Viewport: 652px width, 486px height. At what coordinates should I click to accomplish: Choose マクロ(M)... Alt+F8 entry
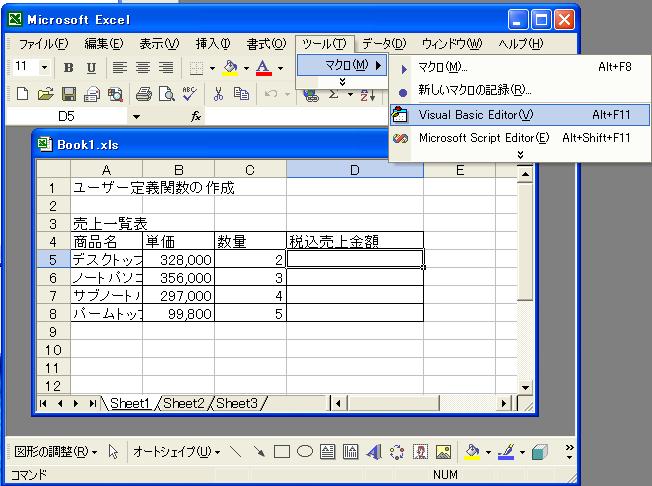click(520, 67)
